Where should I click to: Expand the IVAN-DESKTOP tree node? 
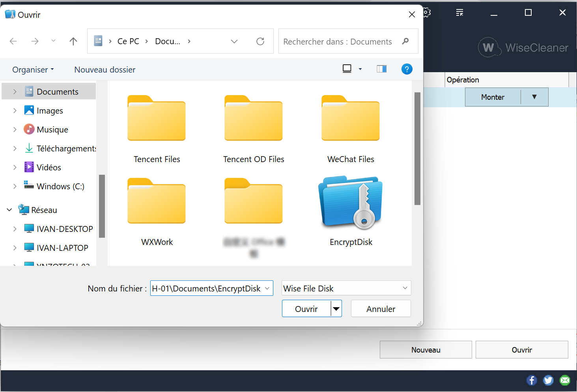(x=15, y=229)
